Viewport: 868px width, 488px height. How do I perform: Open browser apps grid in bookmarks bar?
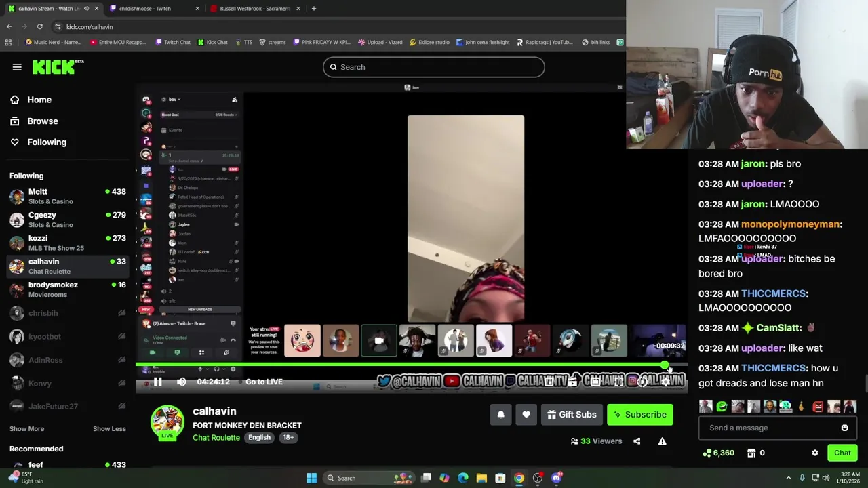8,42
